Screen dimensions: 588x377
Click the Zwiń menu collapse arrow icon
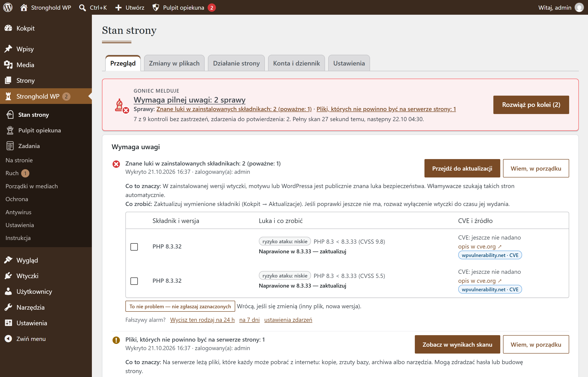click(8, 339)
